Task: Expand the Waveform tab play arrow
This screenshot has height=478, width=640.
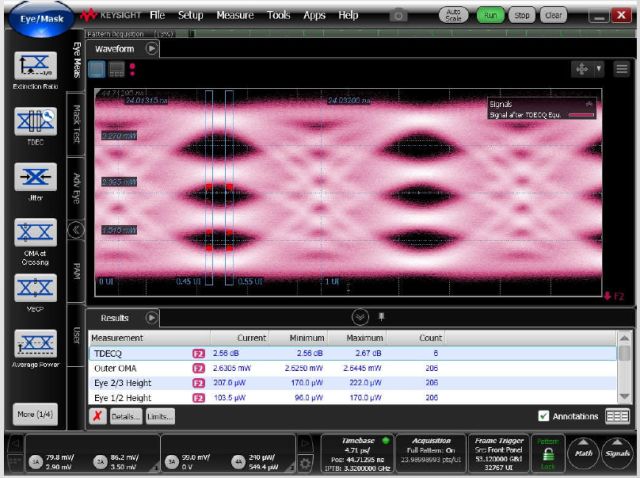Action: click(152, 48)
